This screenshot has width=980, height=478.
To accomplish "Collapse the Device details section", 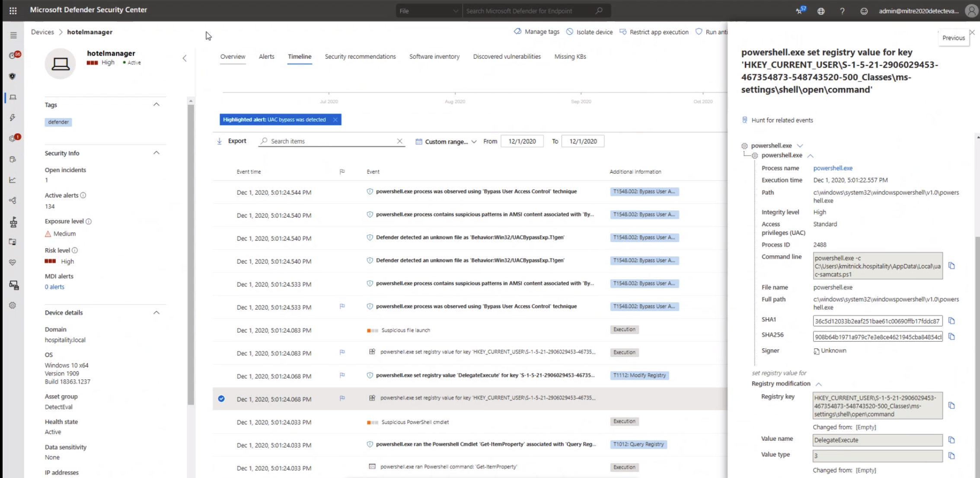I will point(156,312).
